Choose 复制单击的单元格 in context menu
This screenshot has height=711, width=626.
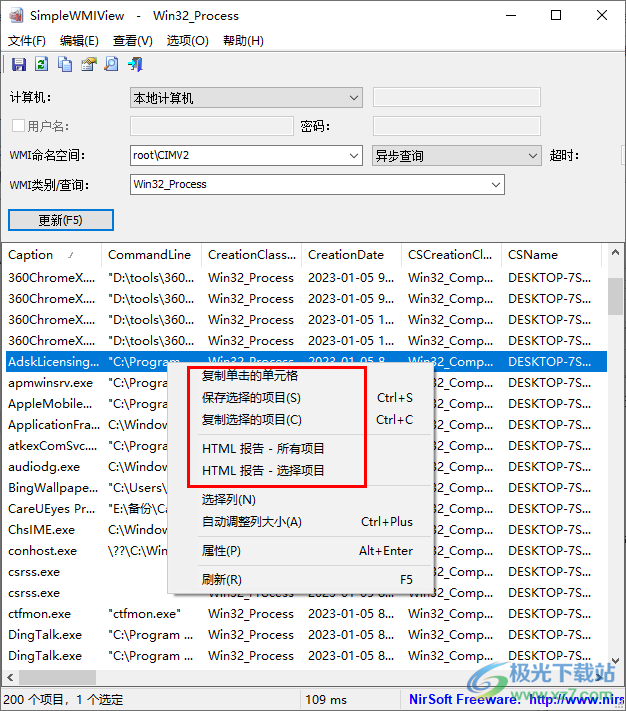coord(250,375)
